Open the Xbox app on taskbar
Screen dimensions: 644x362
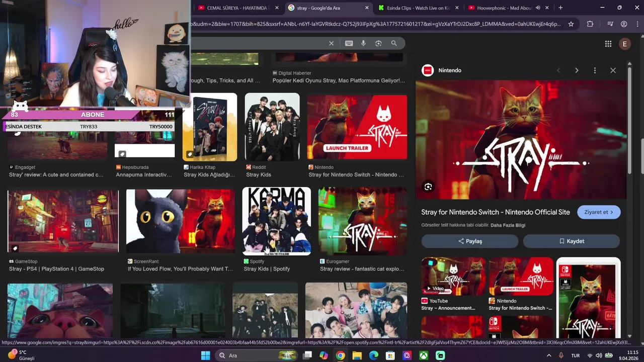(424, 355)
